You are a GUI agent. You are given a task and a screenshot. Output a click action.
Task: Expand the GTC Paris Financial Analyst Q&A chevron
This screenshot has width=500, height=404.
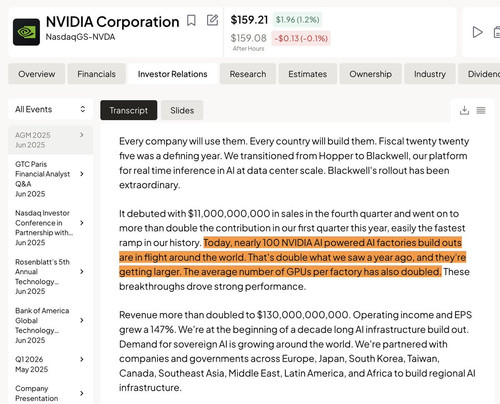82,174
